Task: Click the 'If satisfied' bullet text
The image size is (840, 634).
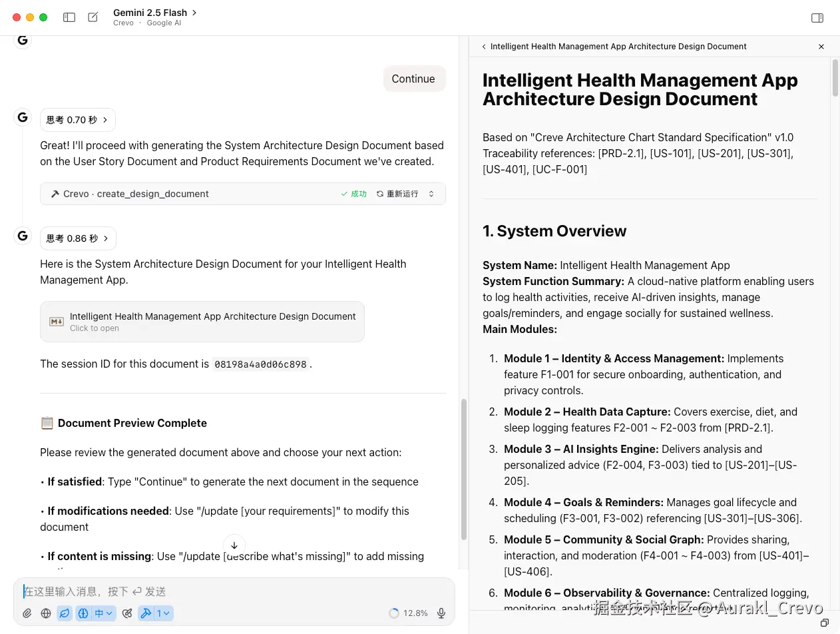Action: pos(75,481)
